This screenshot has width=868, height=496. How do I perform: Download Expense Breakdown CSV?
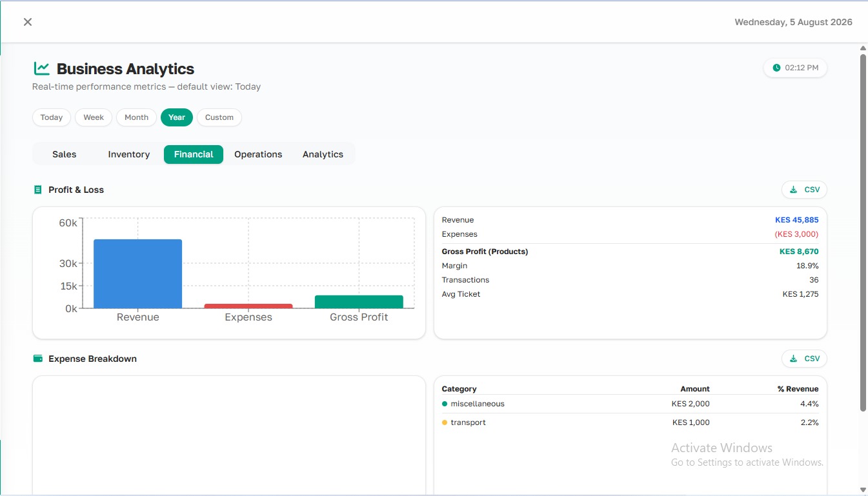[x=804, y=359]
